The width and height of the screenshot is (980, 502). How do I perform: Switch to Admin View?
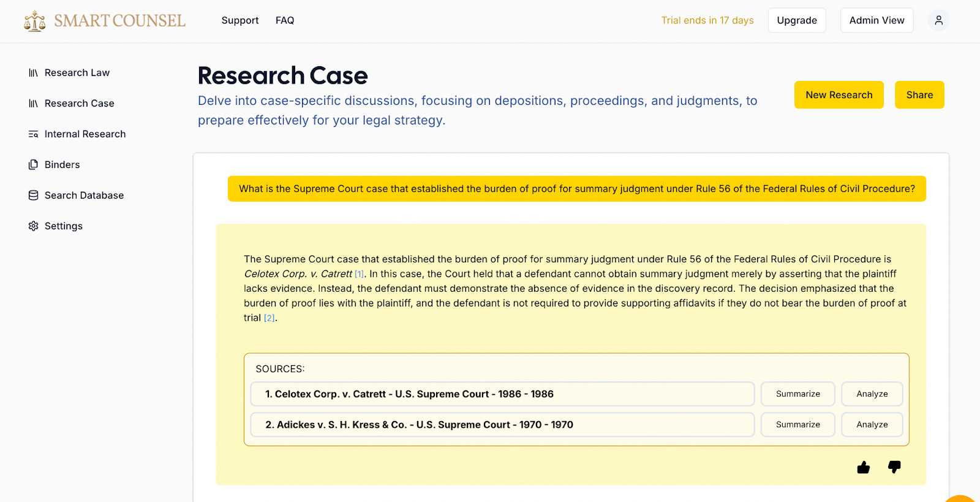coord(876,20)
